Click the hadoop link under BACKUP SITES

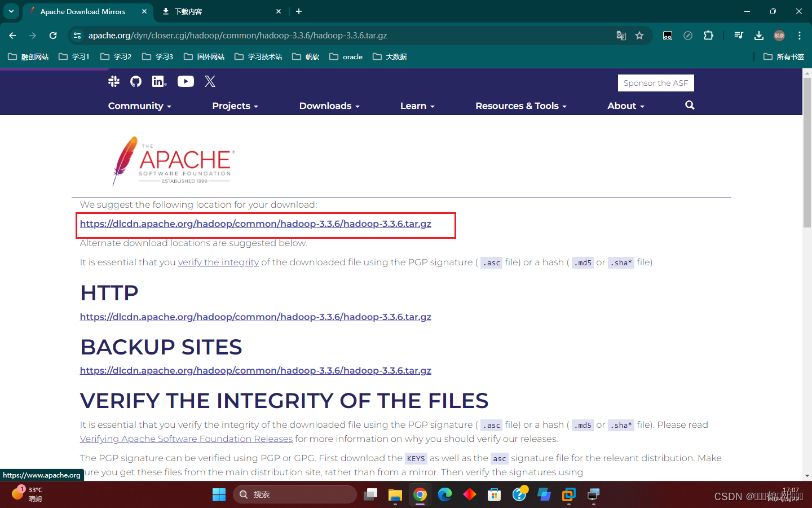[255, 370]
